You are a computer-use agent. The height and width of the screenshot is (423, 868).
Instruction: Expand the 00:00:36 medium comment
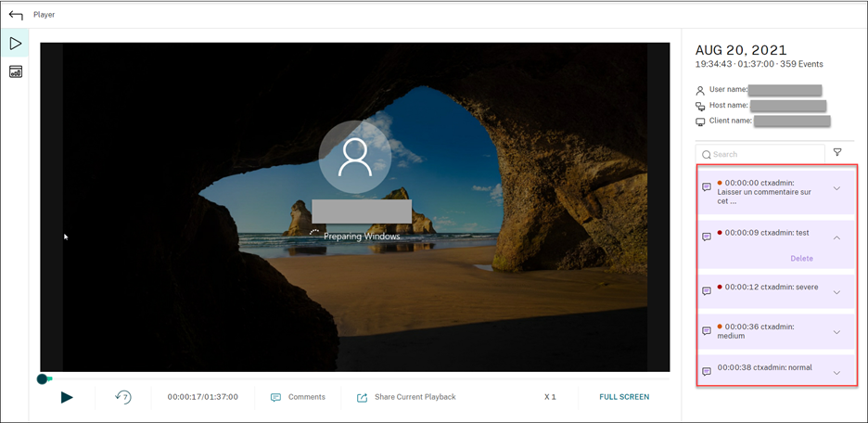point(836,332)
